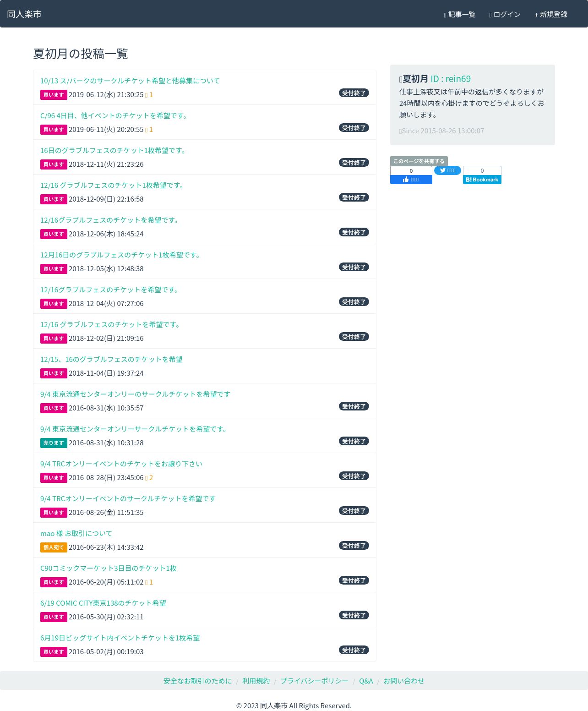Click the Facebook like thumbs-up button
The height and width of the screenshot is (711, 588).
point(411,180)
